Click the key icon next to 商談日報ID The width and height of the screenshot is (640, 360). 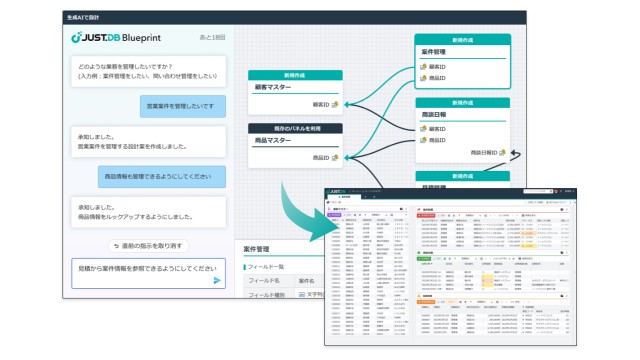pos(502,152)
